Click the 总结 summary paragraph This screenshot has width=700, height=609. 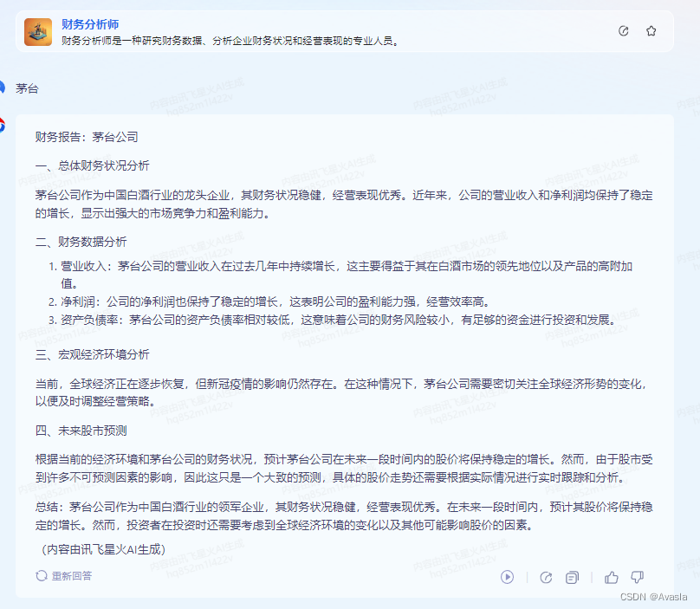[x=344, y=515]
